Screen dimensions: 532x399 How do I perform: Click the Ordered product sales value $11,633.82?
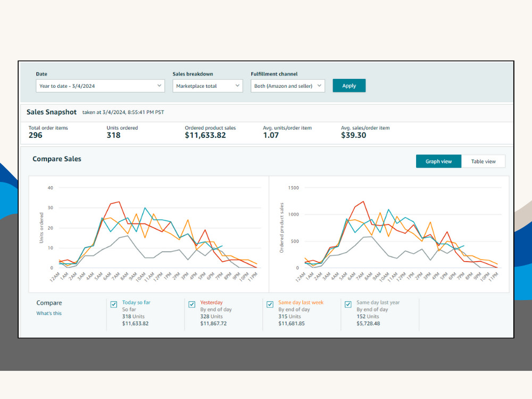205,135
